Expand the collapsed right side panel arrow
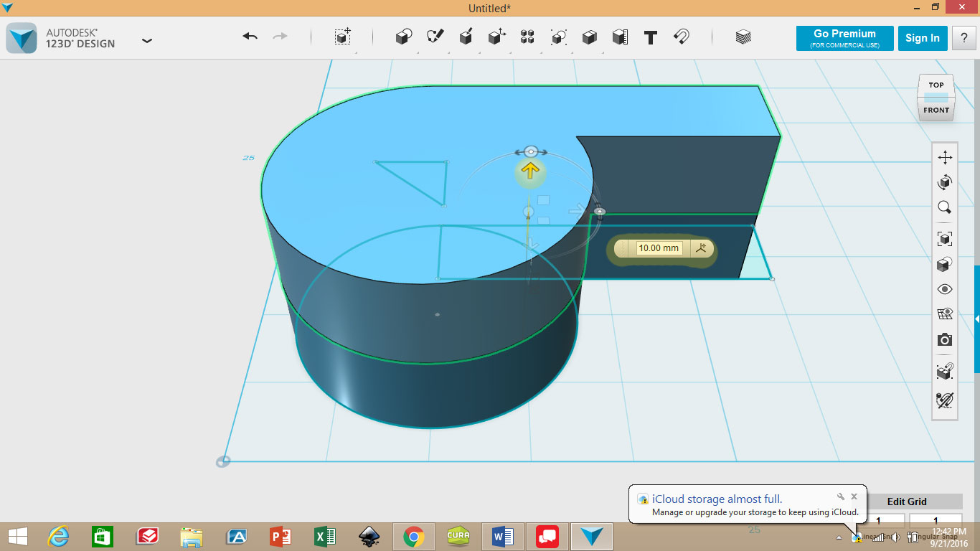The image size is (980, 551). point(976,319)
